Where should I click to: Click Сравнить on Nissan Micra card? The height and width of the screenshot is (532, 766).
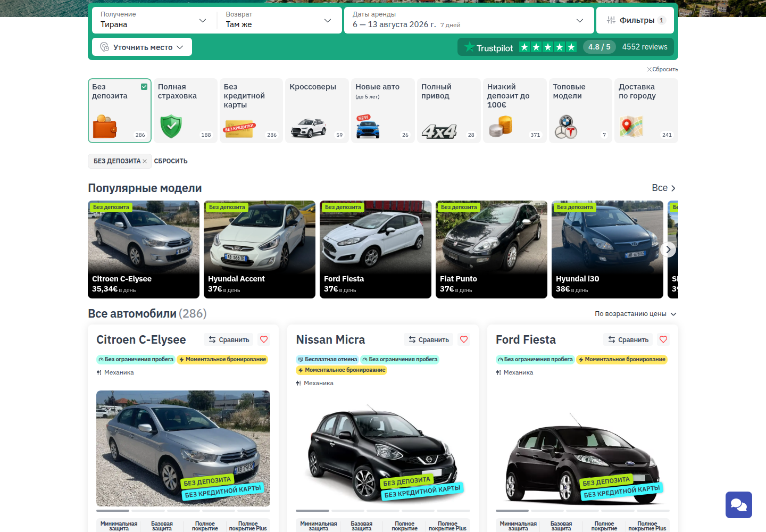[428, 339]
